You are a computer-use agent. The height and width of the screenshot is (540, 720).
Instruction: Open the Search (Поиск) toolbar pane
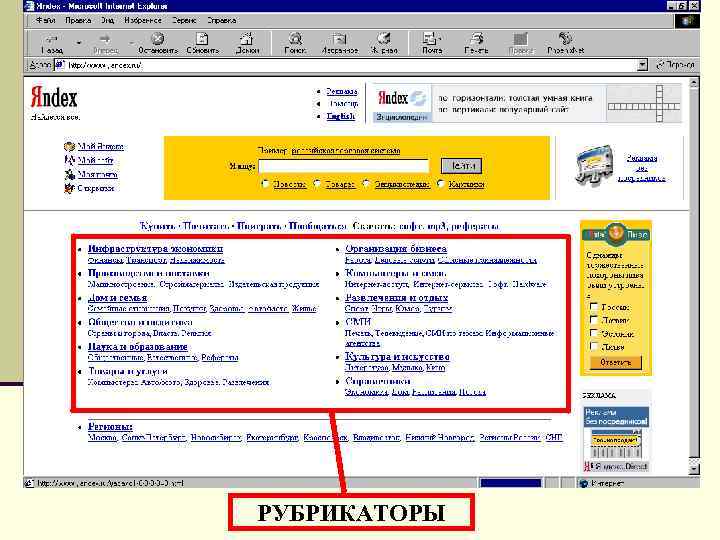(295, 44)
